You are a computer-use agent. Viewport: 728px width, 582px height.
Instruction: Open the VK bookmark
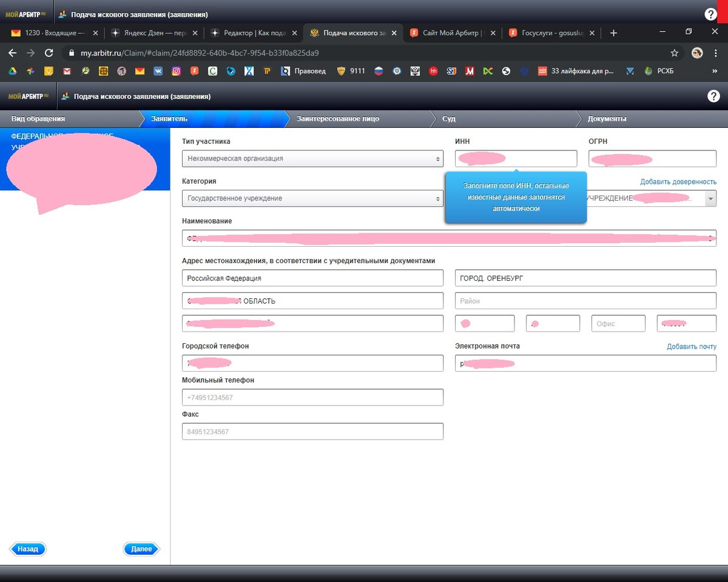point(158,71)
